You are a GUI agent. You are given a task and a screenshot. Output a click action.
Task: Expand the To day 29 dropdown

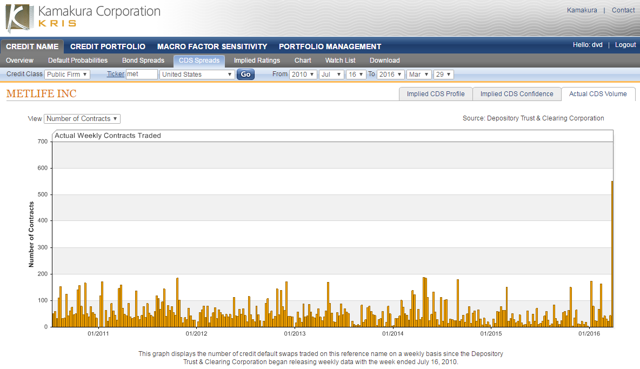click(443, 74)
